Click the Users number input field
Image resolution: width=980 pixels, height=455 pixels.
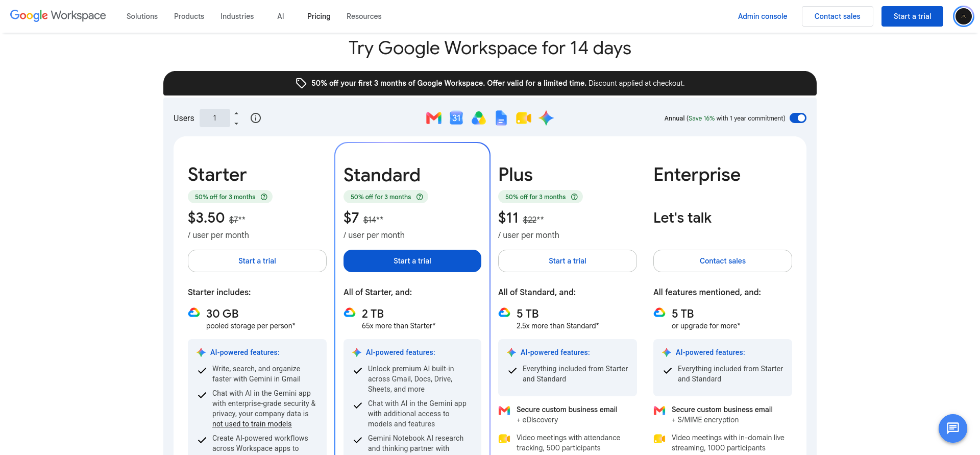[215, 118]
